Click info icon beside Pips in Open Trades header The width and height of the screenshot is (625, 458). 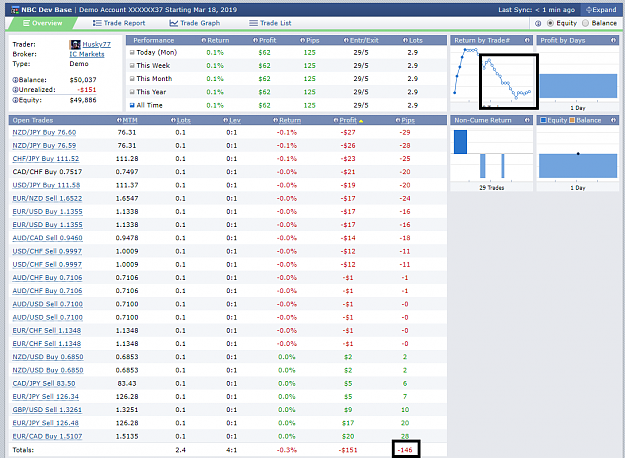coord(398,120)
